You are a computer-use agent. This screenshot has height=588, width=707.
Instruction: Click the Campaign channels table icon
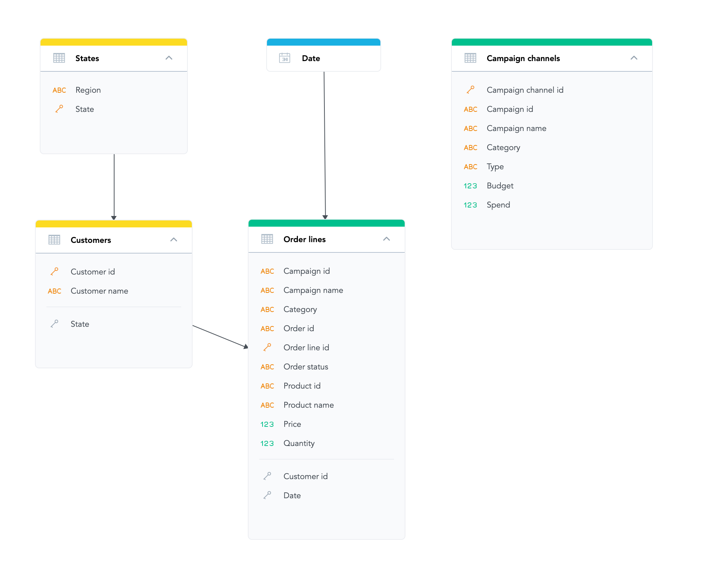pos(470,58)
